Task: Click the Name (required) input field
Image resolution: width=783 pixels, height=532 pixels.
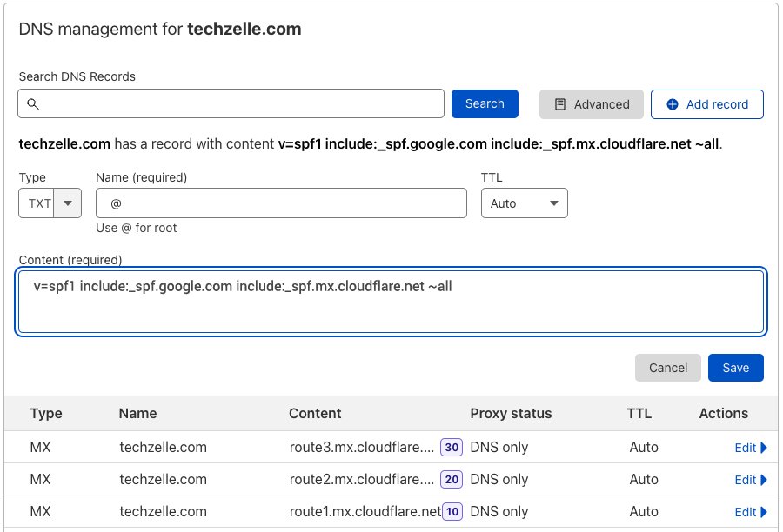Action: pyautogui.click(x=281, y=203)
